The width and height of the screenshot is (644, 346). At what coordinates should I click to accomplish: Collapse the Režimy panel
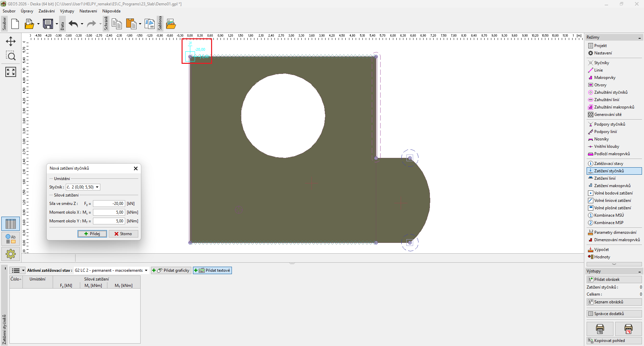click(639, 38)
